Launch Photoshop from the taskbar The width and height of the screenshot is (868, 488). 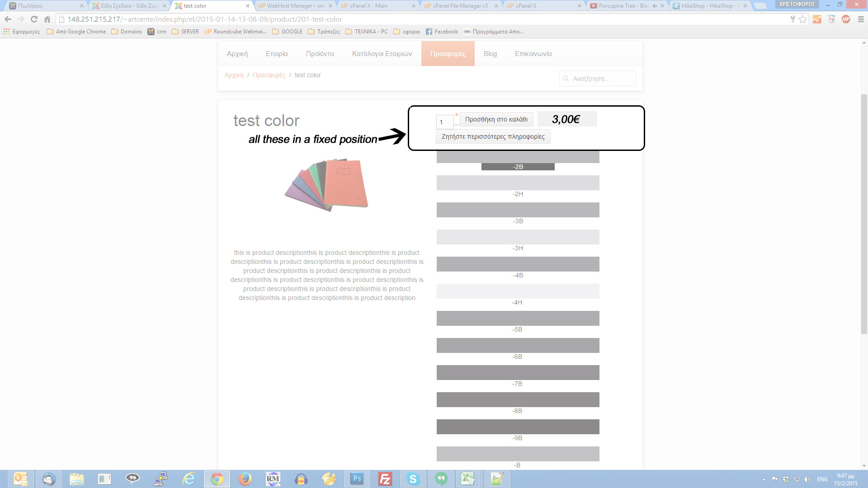click(x=357, y=479)
